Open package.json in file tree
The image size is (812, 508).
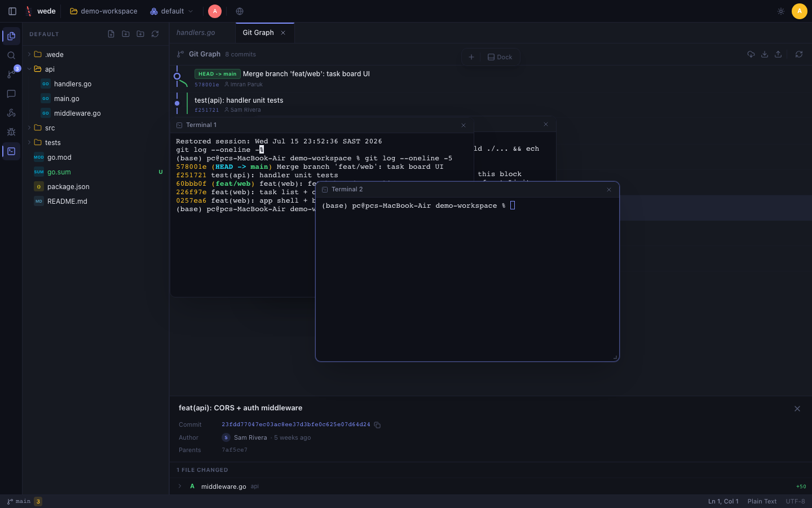coord(96,187)
